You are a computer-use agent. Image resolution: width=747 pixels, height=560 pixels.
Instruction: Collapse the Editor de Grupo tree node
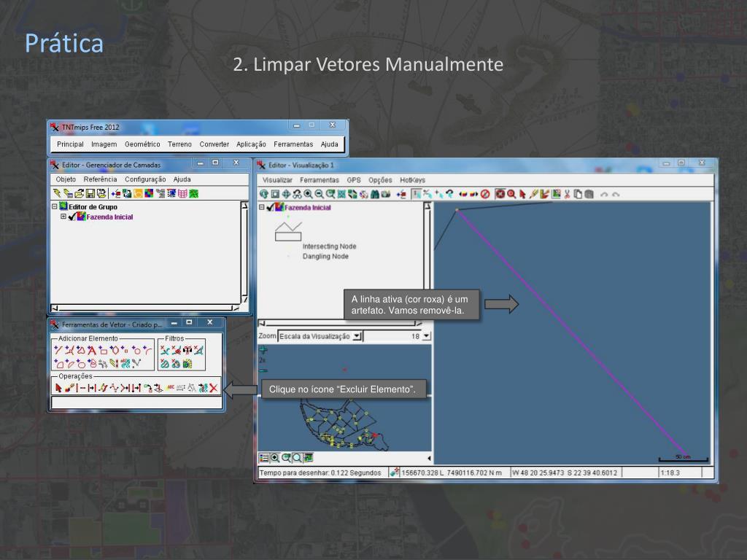coord(54,207)
